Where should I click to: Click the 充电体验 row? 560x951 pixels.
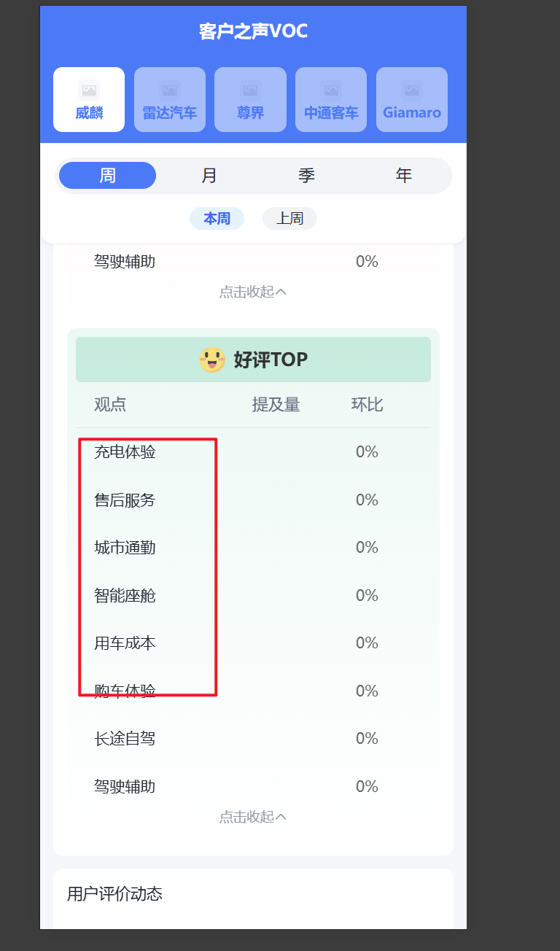pos(253,452)
